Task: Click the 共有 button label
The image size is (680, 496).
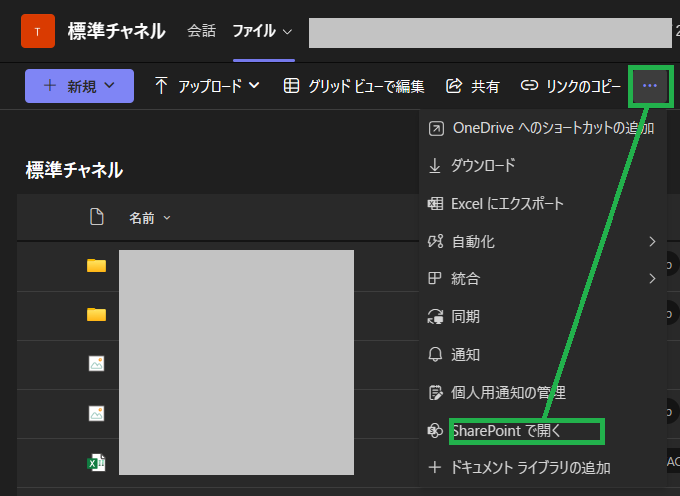Action: [x=485, y=86]
